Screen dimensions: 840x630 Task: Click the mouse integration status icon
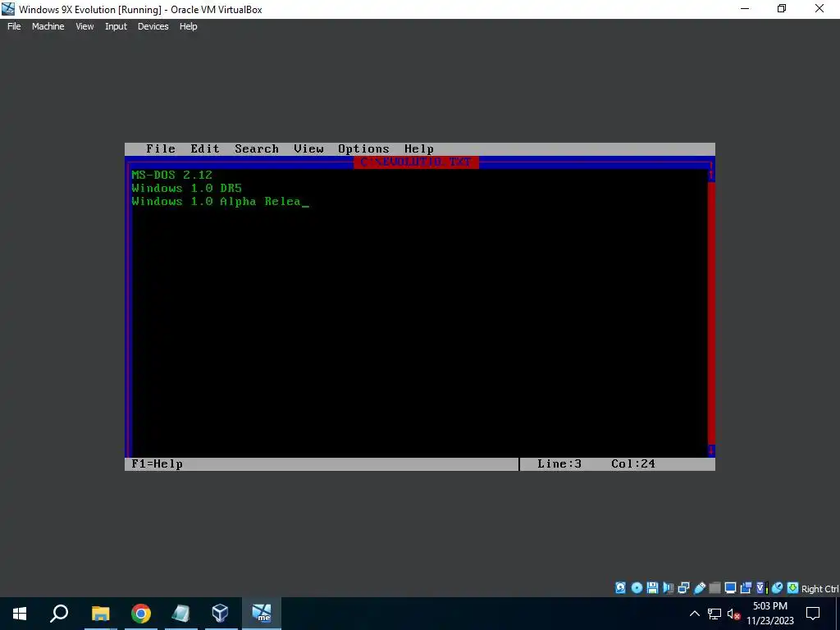point(778,587)
